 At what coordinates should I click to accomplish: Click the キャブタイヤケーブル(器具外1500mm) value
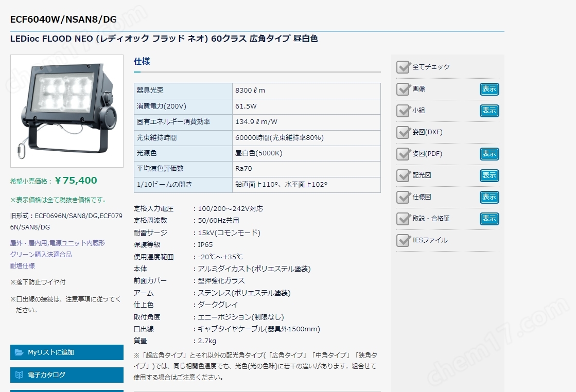(259, 329)
